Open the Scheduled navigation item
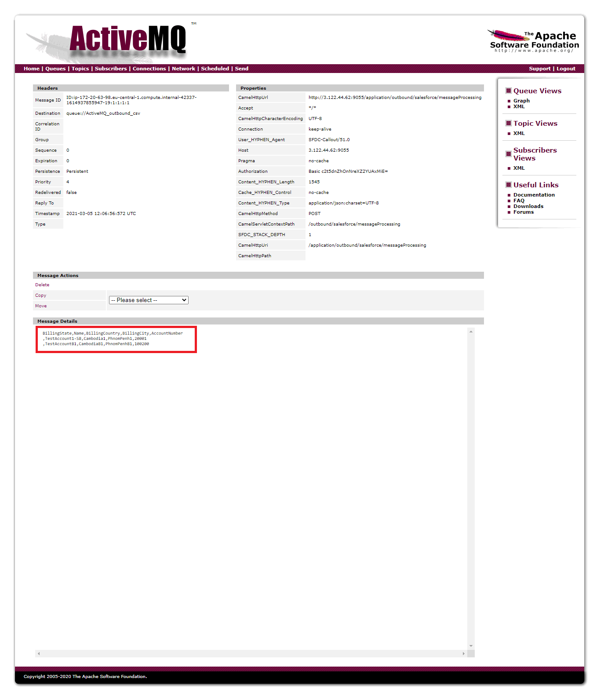Screen dimensions: 593x700 click(x=215, y=69)
